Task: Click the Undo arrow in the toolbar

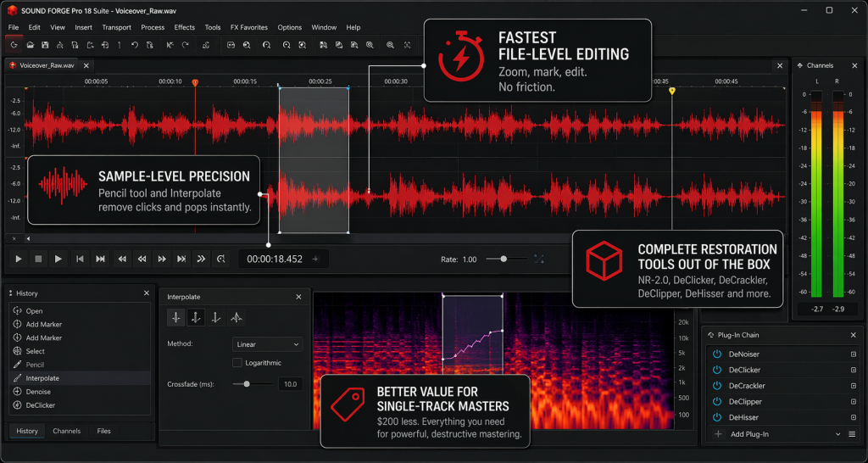Action: [x=135, y=45]
